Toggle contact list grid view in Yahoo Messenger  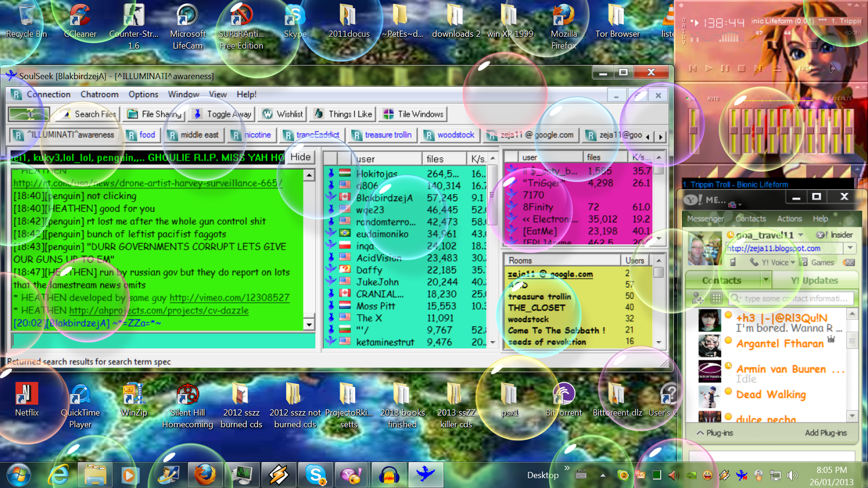(716, 298)
